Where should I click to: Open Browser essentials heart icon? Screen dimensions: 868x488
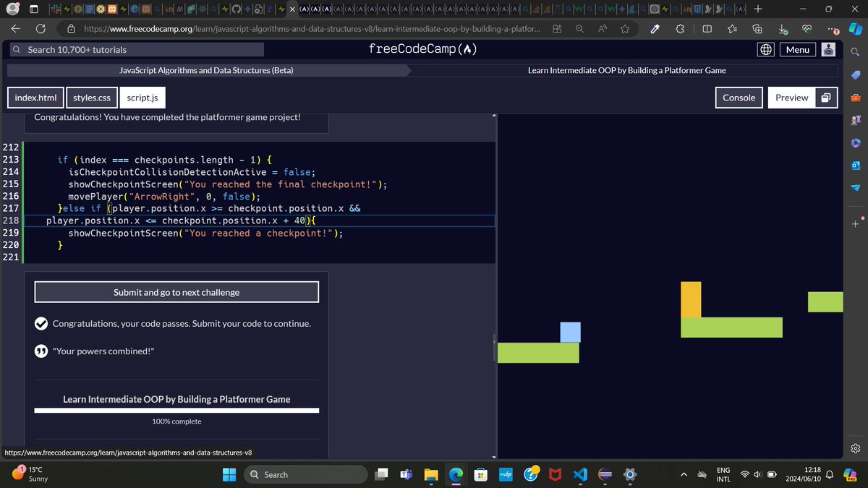coord(807,29)
